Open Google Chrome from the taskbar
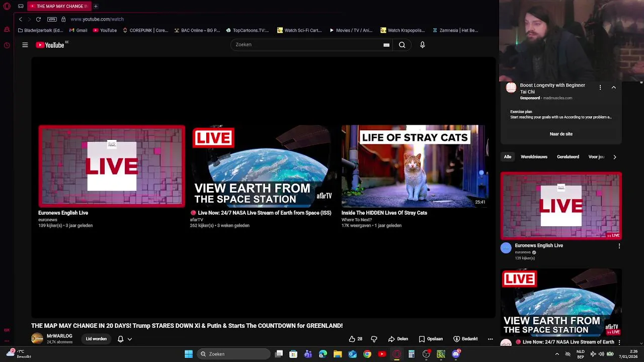Image resolution: width=644 pixels, height=362 pixels. [x=367, y=354]
